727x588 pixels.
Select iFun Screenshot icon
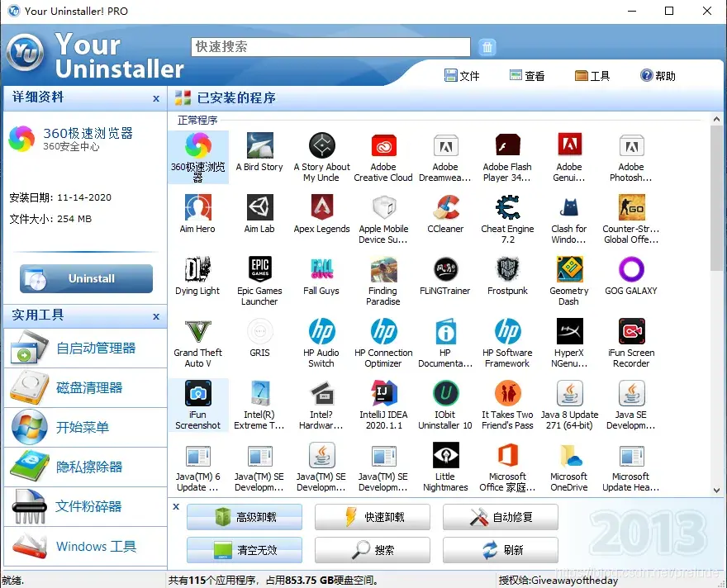tap(198, 393)
